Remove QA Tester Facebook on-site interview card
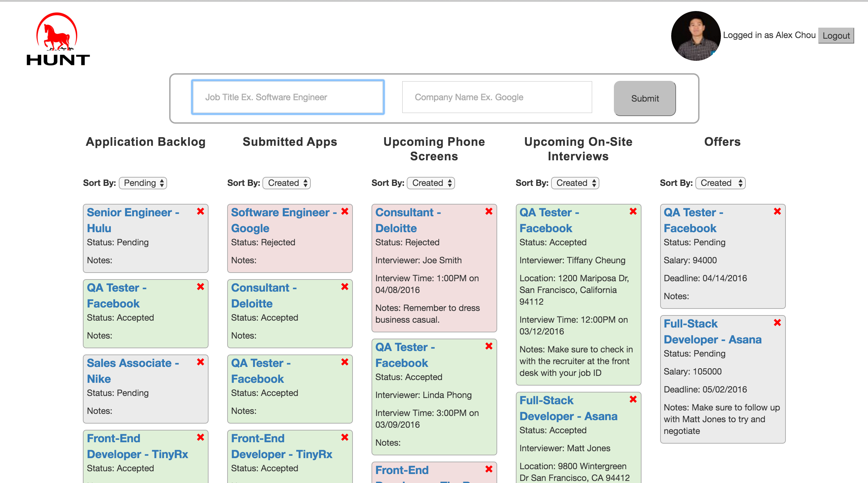This screenshot has width=868, height=483. tap(633, 211)
